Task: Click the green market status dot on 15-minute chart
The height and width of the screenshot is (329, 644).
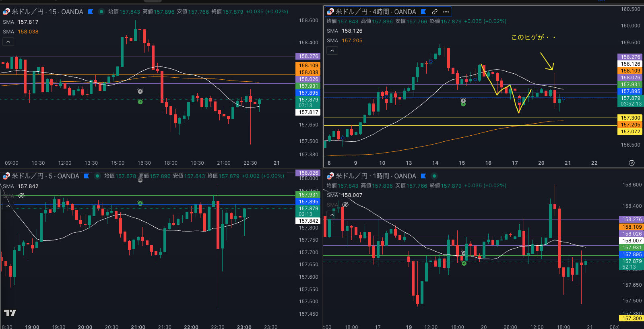Action: (101, 12)
